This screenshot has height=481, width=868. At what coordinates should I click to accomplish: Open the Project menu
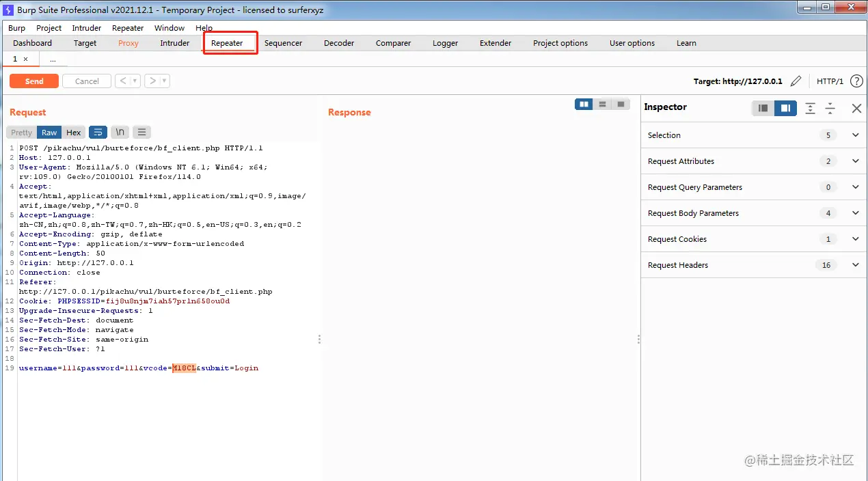(49, 28)
